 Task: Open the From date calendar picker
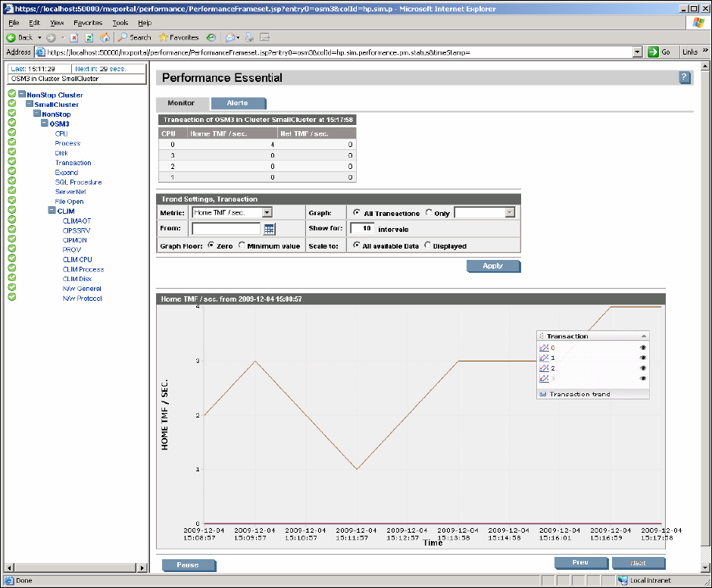coord(269,229)
